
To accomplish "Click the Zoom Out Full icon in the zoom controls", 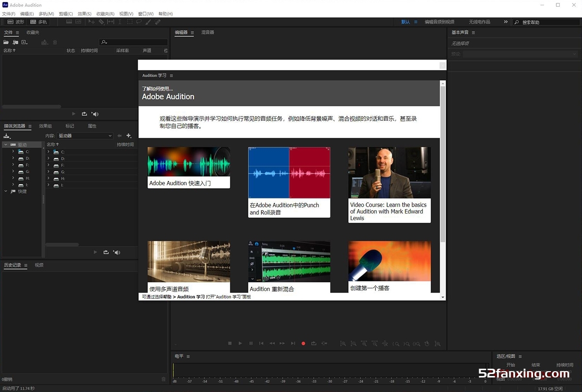I will pos(385,343).
